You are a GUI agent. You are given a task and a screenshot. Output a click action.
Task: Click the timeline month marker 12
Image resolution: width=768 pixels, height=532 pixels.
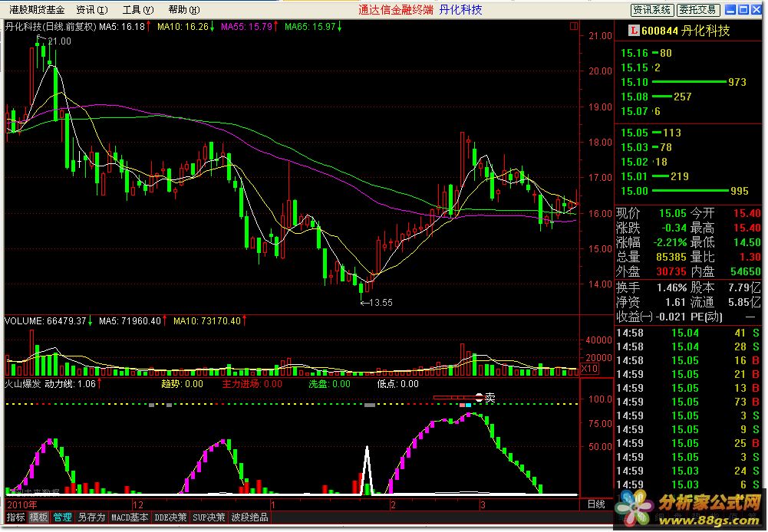137,504
